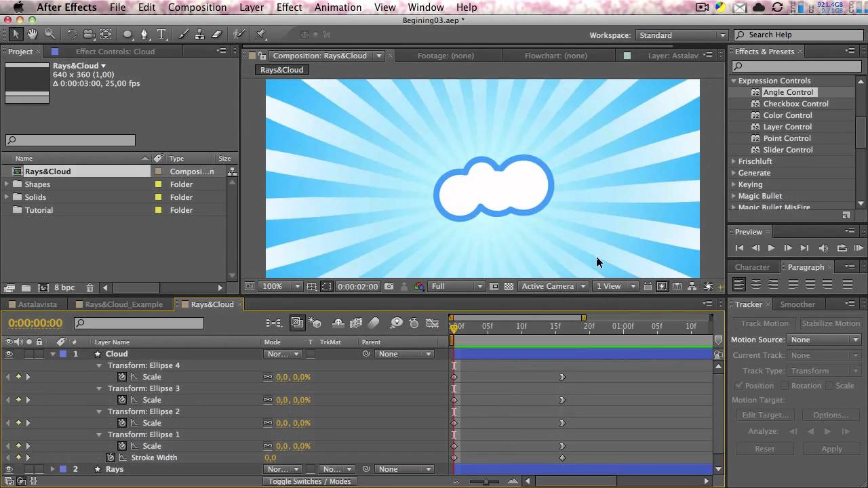This screenshot has width=868, height=488.
Task: Open the Cloud layer blending Mode dropdown
Action: click(x=282, y=354)
